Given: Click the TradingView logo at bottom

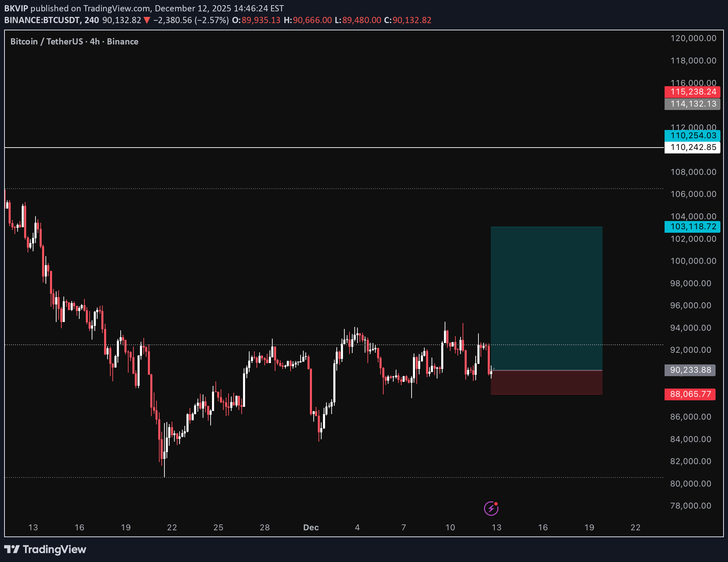Looking at the screenshot, I should coord(45,549).
